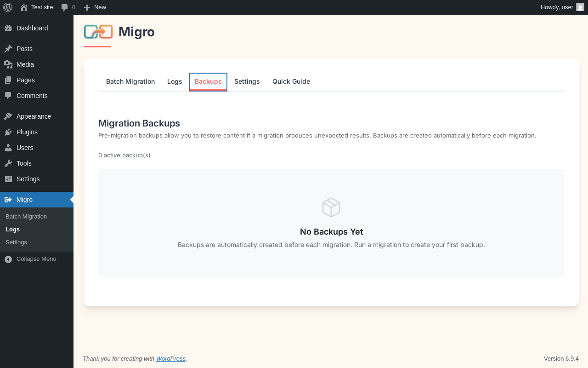The height and width of the screenshot is (368, 588).
Task: Click the empty backups box icon
Action: point(331,207)
